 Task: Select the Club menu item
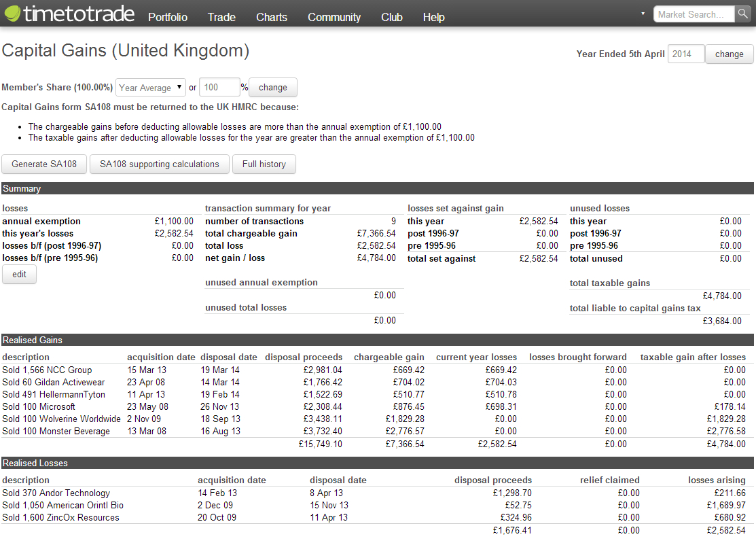[x=392, y=17]
